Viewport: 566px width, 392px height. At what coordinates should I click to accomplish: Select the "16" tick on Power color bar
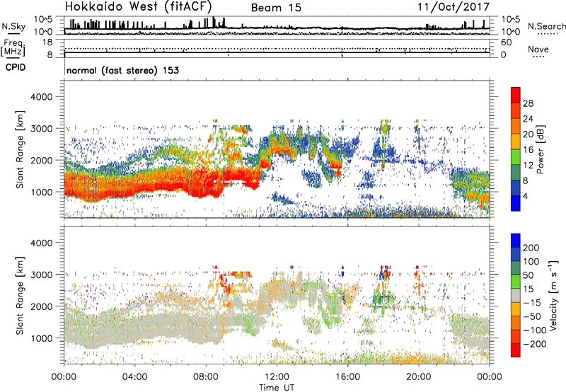[x=528, y=150]
